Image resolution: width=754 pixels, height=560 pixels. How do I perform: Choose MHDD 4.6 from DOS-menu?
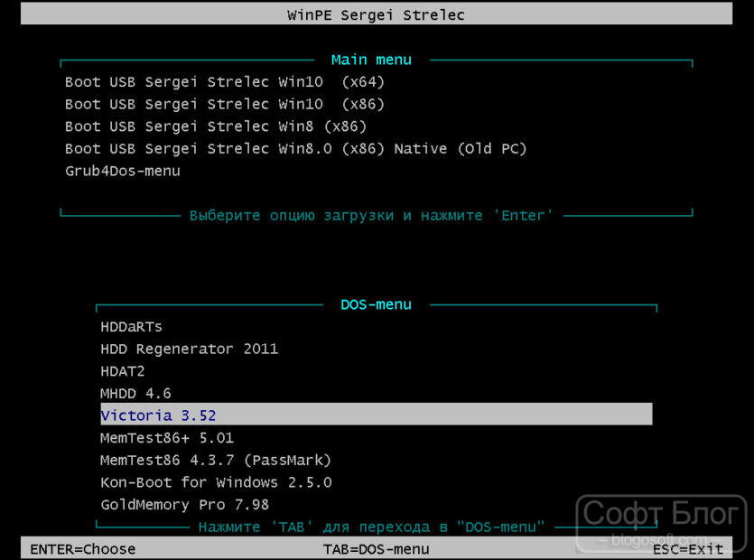tap(136, 394)
